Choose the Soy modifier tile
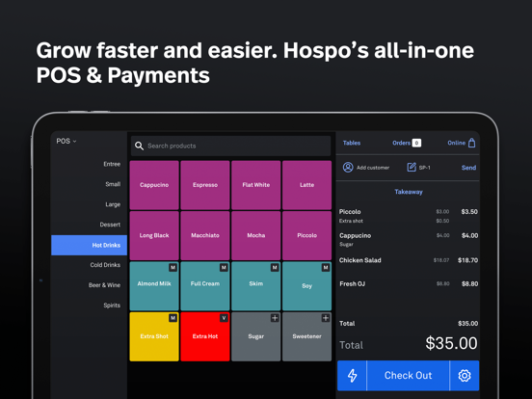Image resolution: width=532 pixels, height=399 pixels. coord(307,286)
